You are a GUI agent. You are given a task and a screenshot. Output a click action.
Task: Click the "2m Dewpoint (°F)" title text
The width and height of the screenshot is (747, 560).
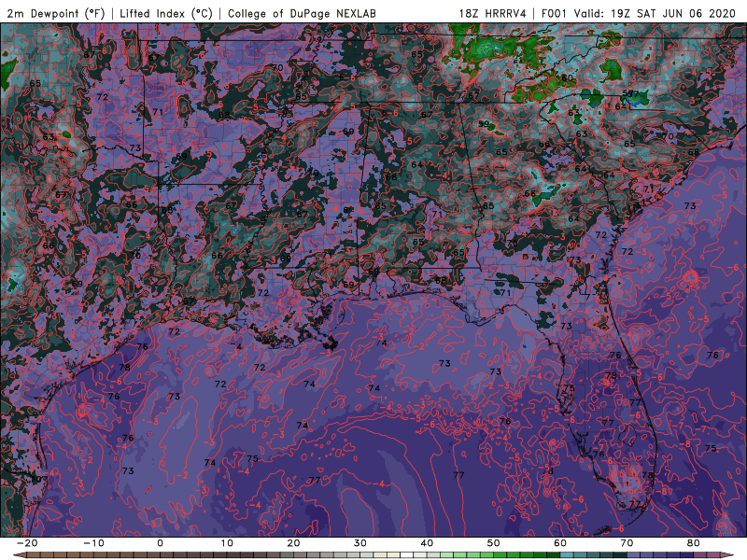click(x=56, y=13)
